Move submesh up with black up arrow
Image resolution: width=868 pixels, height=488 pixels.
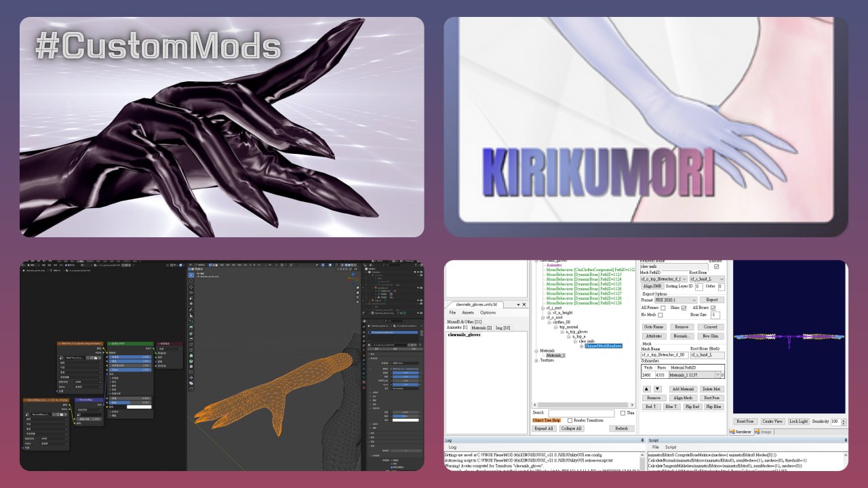click(647, 389)
